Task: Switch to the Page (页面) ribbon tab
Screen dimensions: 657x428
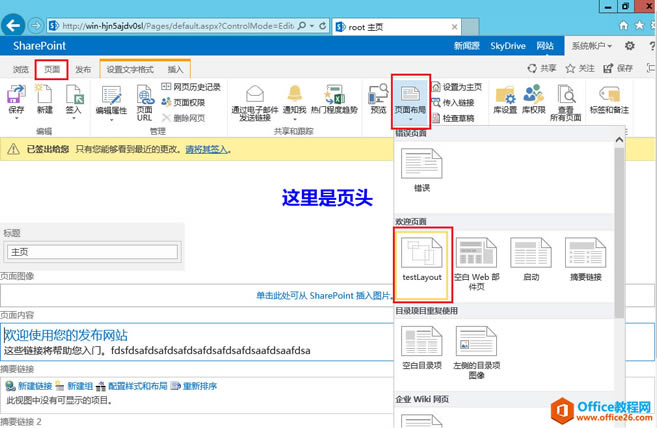Action: (52, 70)
